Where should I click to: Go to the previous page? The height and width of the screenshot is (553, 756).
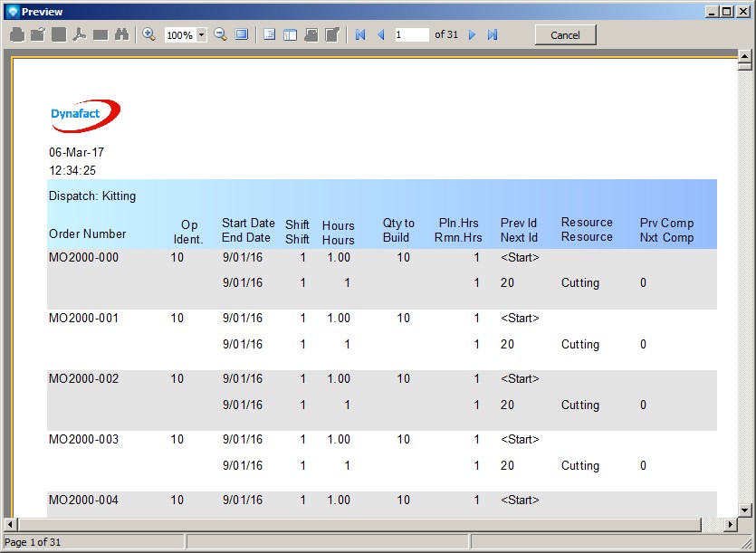(x=380, y=34)
